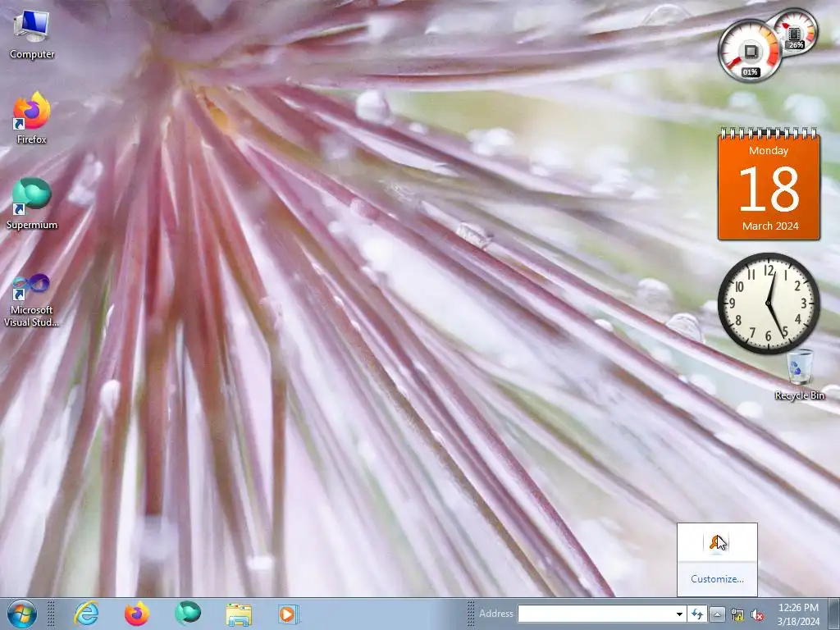Select the Microsoft Visual Studio desktop shortcut

[32, 300]
